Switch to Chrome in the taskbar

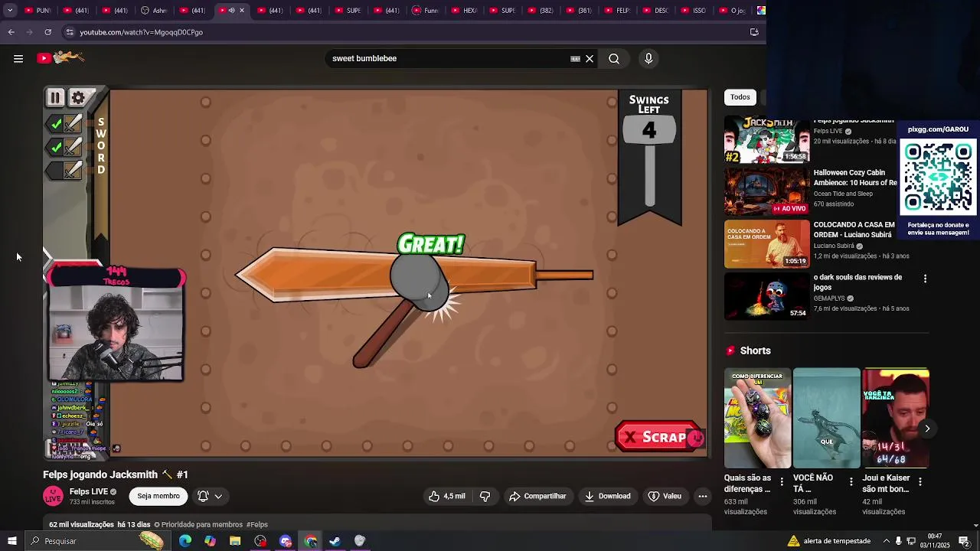310,541
